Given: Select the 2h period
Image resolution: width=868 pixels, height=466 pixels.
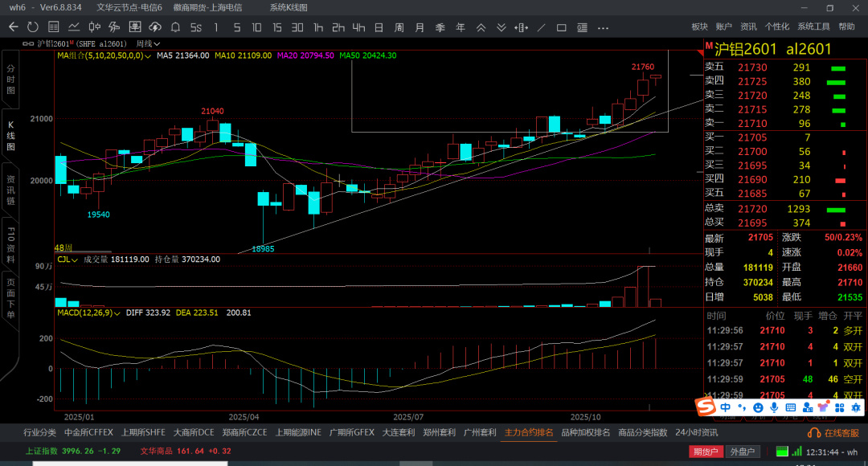Looking at the screenshot, I should pyautogui.click(x=338, y=27).
